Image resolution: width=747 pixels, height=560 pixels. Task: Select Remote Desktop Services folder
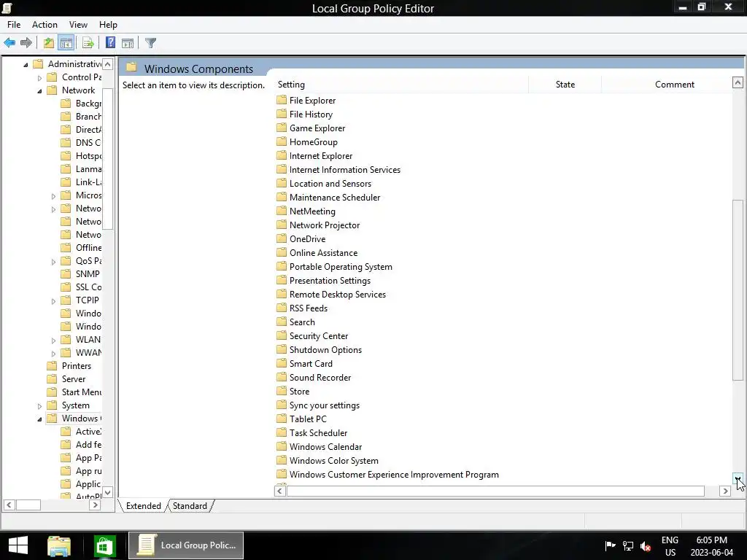(x=337, y=295)
